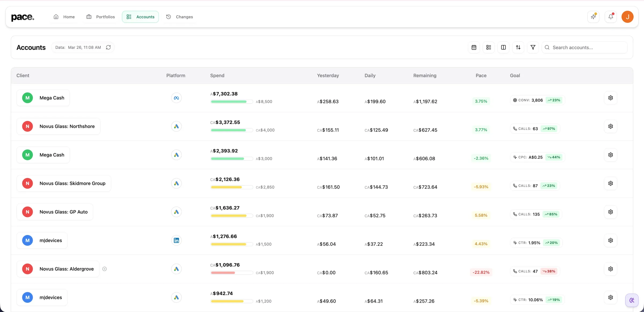Click Meta platform icon for Mega Cash

click(x=176, y=98)
